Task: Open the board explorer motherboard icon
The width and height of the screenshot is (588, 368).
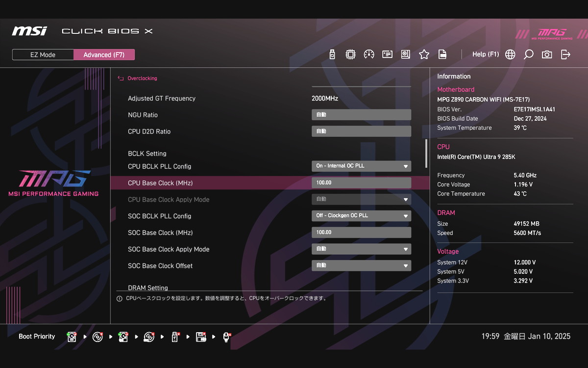Action: 405,54
